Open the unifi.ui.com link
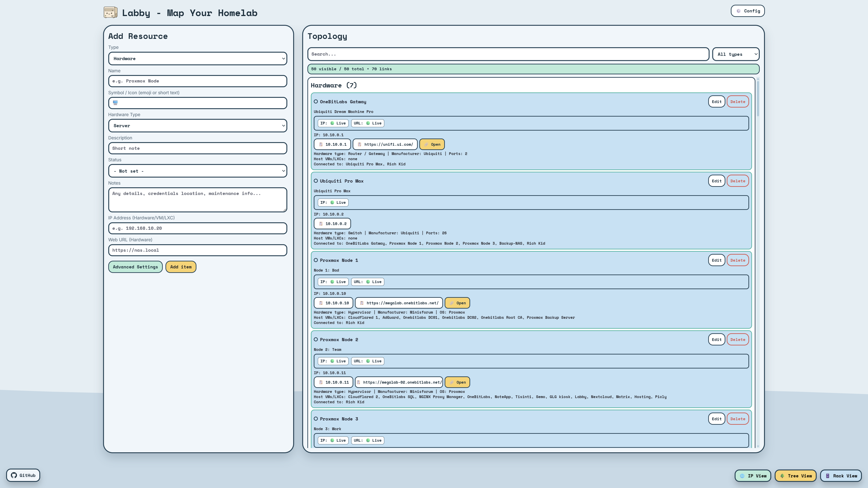 pos(432,145)
